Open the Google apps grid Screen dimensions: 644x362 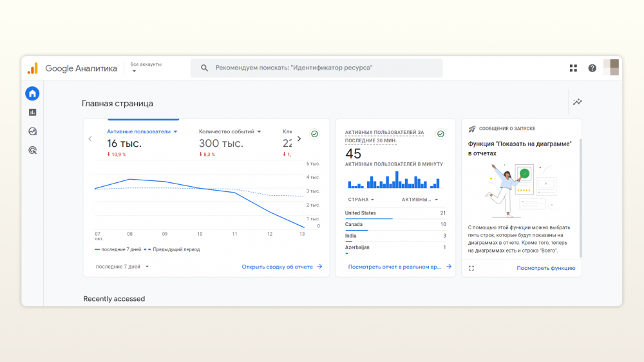click(x=573, y=68)
